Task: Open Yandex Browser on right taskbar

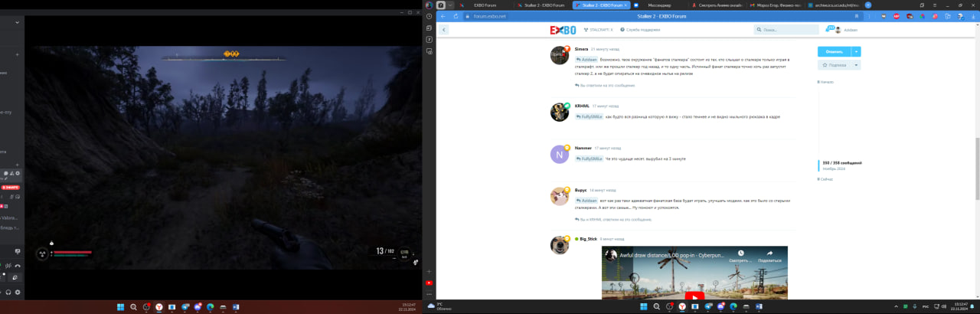Action: point(682,306)
